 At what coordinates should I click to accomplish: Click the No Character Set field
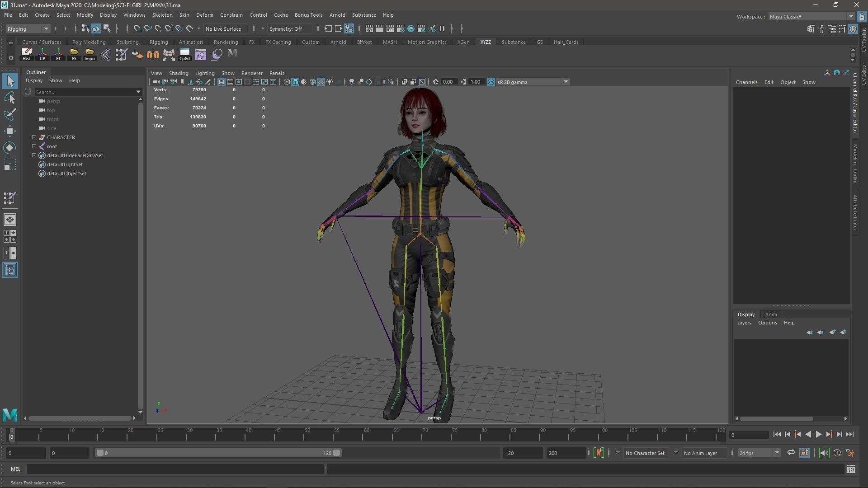[645, 453]
